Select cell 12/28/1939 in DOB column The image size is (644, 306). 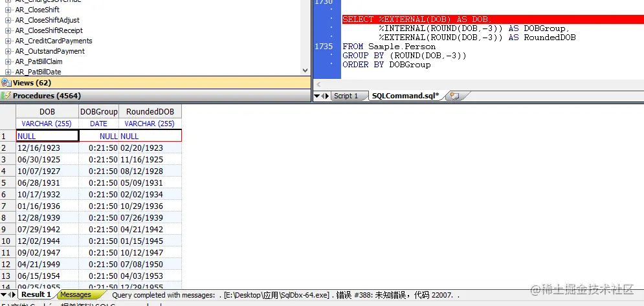tap(47, 217)
